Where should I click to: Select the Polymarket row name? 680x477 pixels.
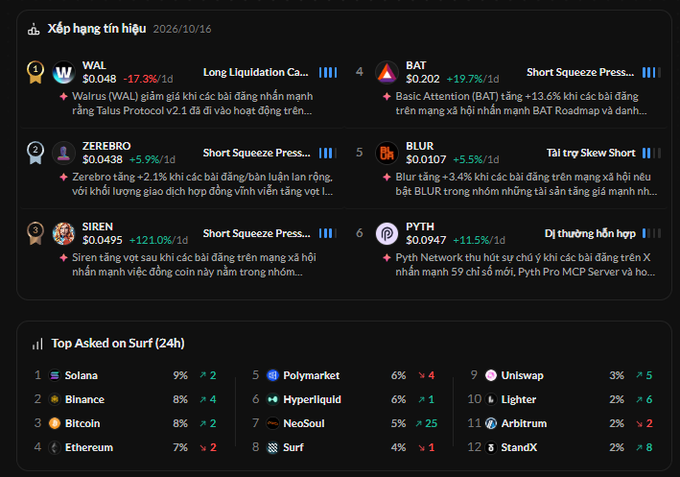click(311, 375)
